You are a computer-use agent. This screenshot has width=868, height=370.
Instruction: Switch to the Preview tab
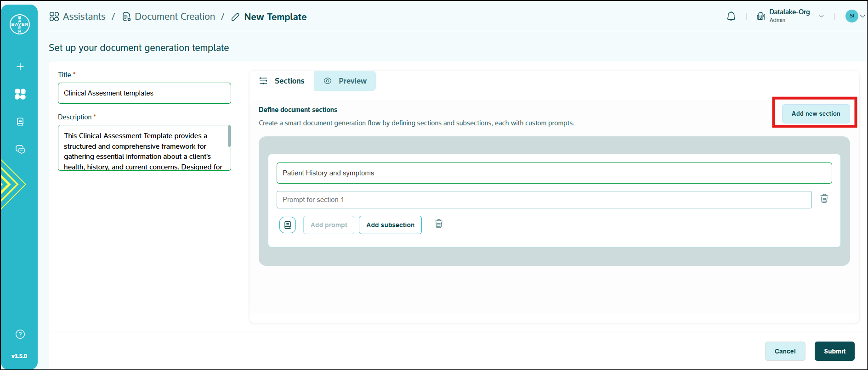click(345, 81)
